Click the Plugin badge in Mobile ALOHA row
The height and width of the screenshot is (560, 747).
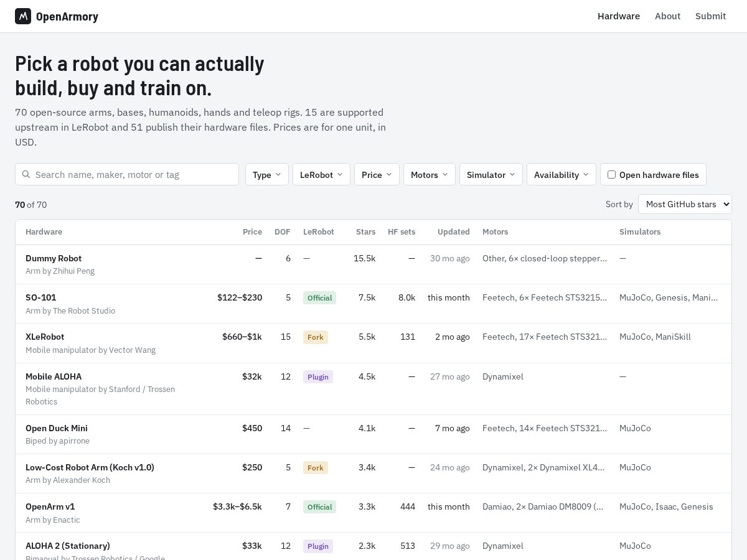click(318, 376)
